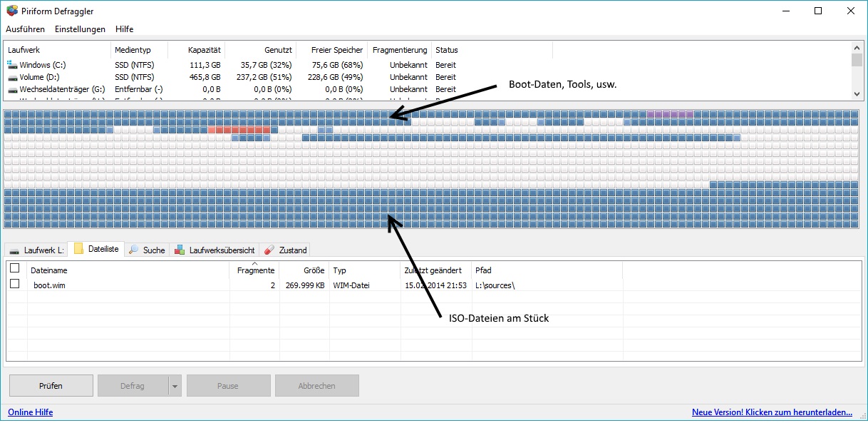Click a purple block in drive map

click(x=670, y=114)
